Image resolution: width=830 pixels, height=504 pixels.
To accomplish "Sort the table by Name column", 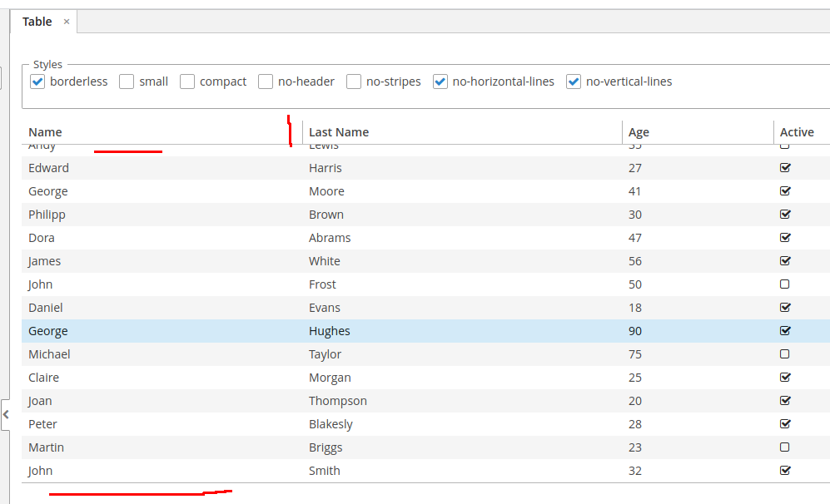I will [45, 131].
